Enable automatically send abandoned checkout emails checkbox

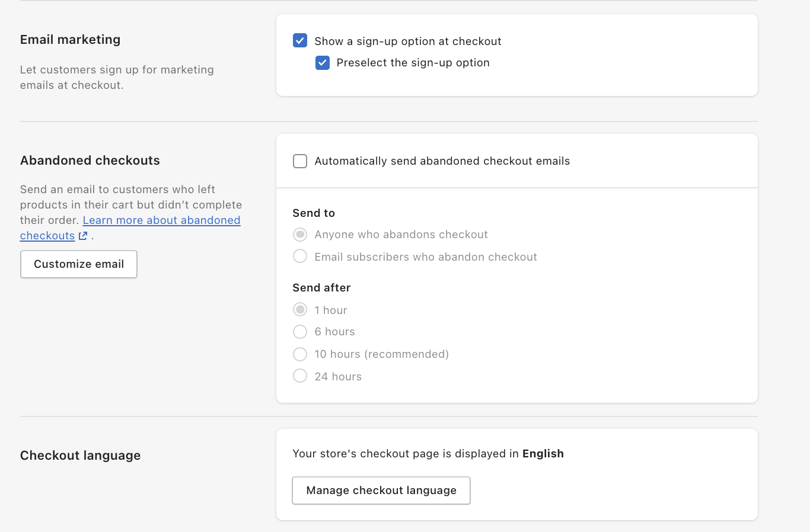pyautogui.click(x=300, y=161)
